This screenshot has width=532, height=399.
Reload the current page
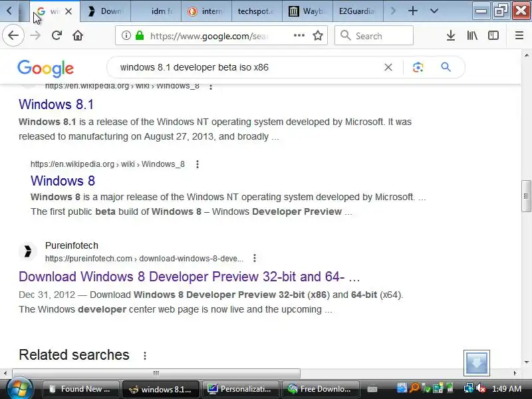click(57, 35)
